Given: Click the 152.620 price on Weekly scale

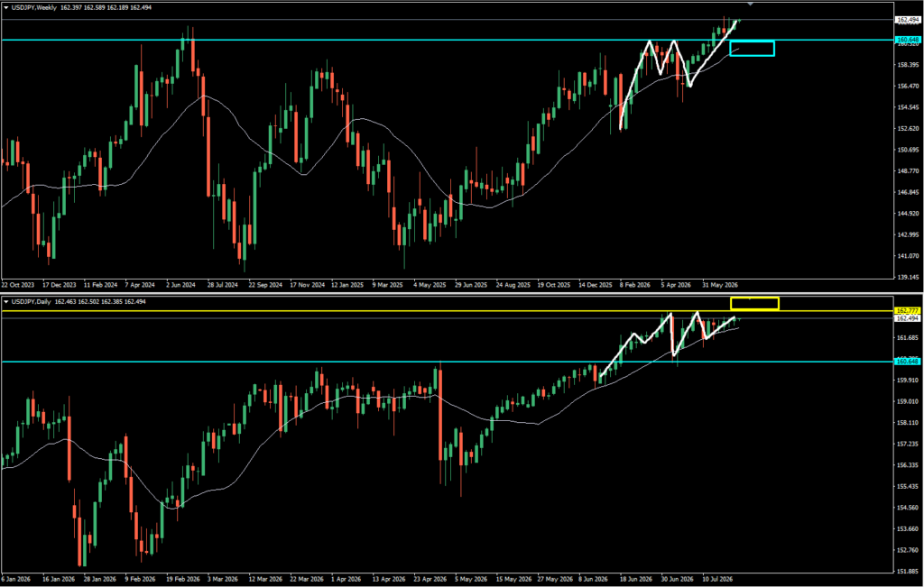Looking at the screenshot, I should (908, 128).
